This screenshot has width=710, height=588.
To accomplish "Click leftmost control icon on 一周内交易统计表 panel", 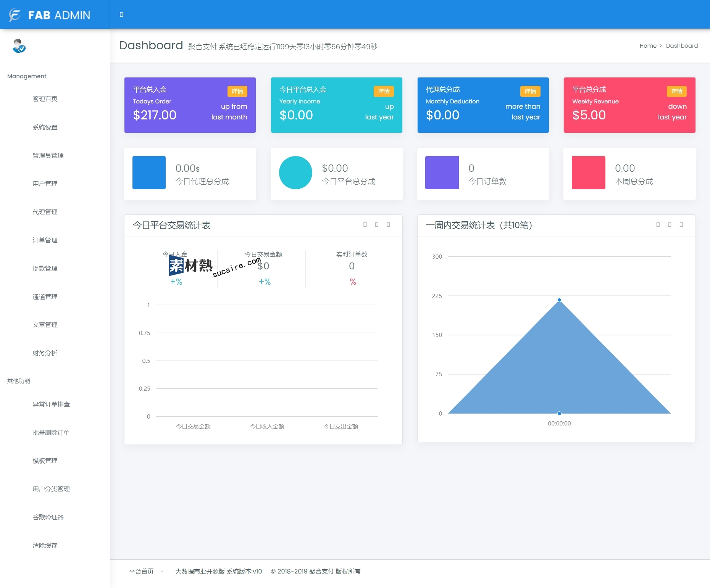I will [x=658, y=225].
